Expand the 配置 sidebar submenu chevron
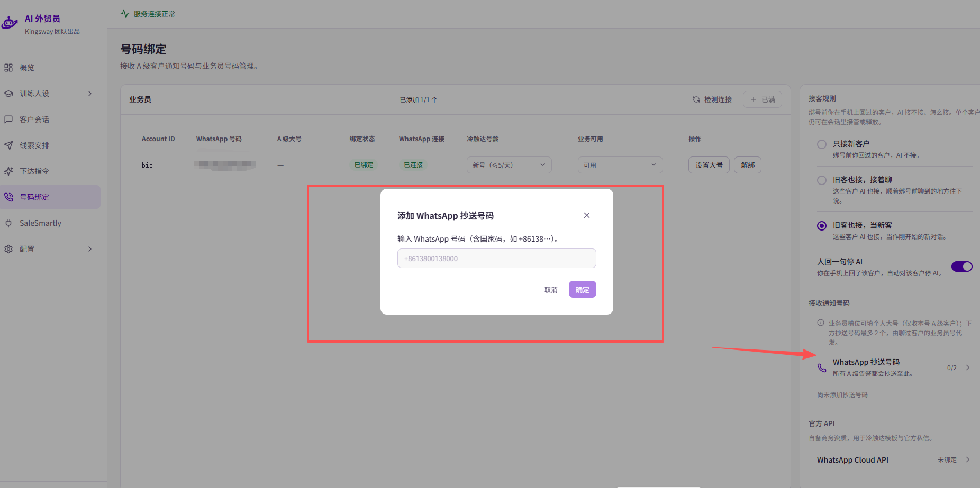Screen dimensions: 980x488 (90, 249)
